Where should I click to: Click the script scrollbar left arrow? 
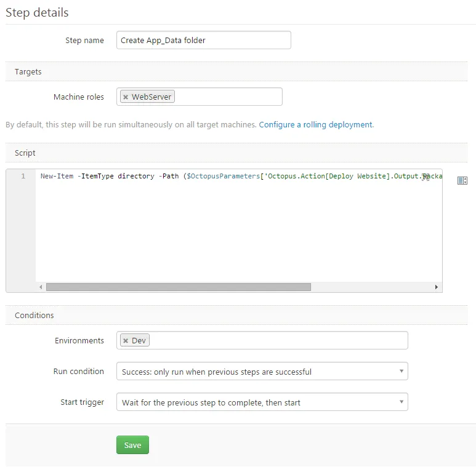point(41,287)
